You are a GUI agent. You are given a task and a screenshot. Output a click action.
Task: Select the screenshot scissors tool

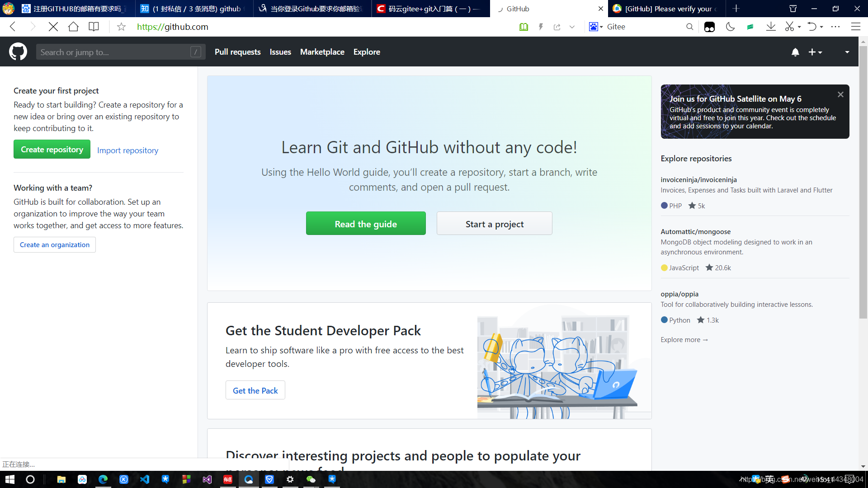tap(790, 27)
